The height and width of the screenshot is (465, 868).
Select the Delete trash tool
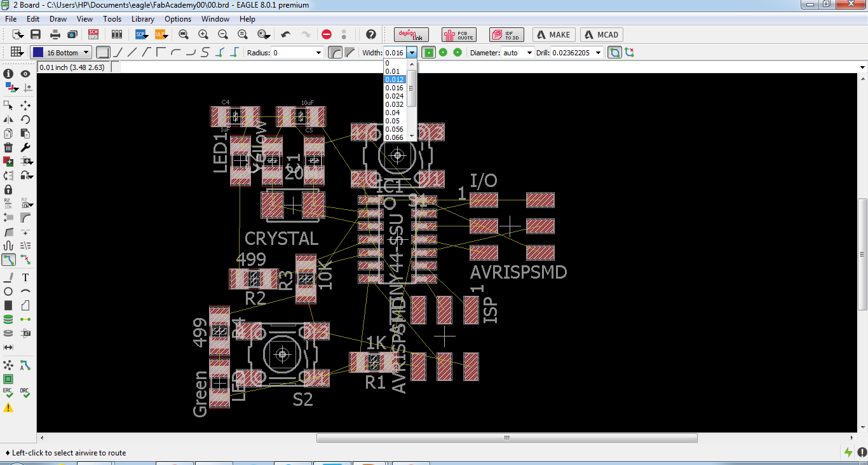8,148
